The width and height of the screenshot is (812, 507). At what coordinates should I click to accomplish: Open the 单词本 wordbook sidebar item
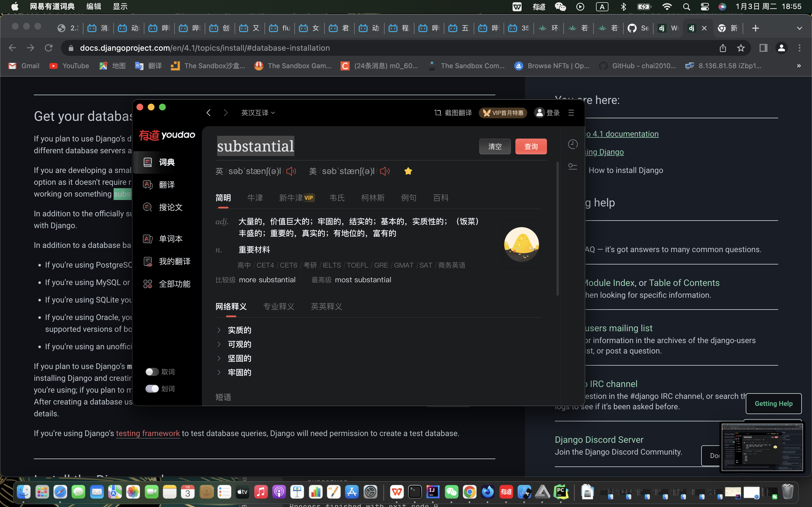coord(171,239)
